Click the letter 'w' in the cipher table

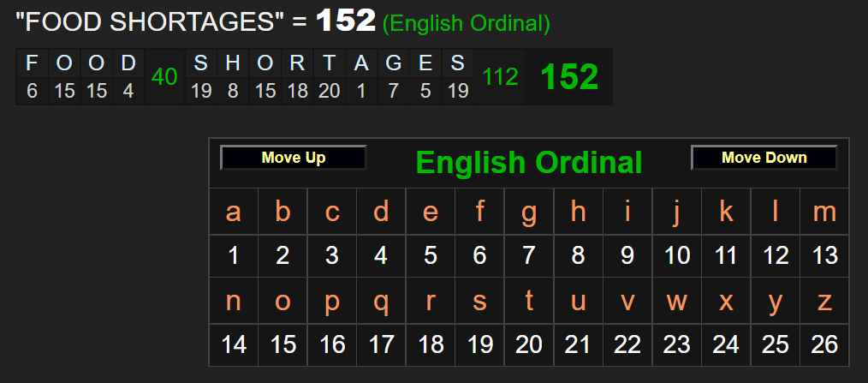676,301
